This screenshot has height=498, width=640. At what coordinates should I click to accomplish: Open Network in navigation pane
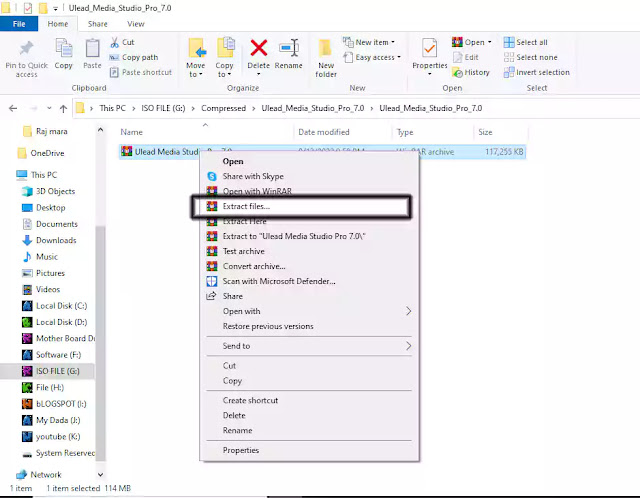pos(39,475)
